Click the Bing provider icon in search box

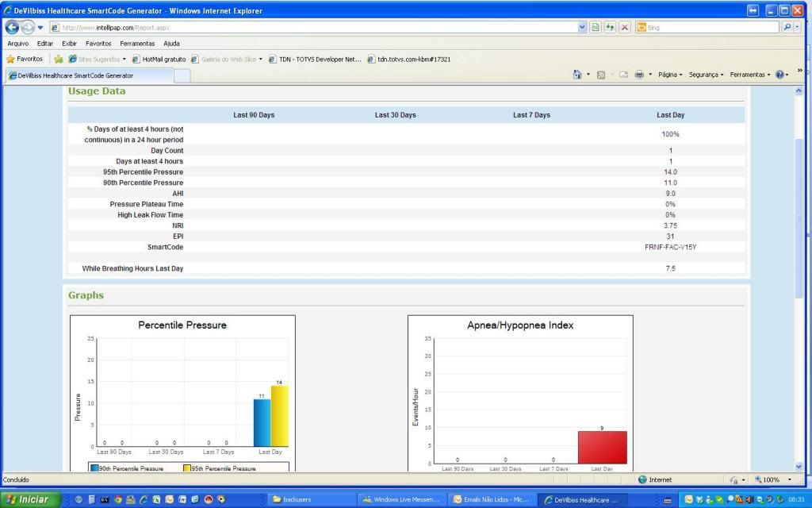(641, 28)
